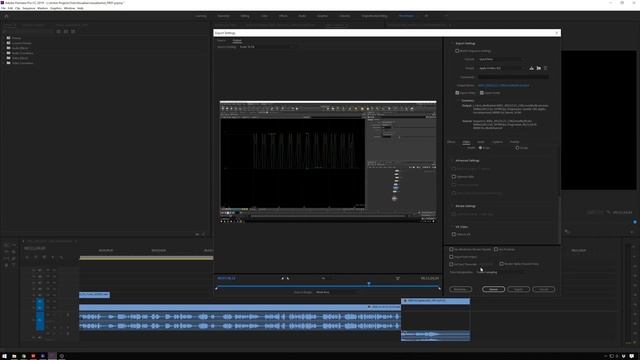Click the workspace overflow chevrons in top bar
Viewport: 640px width, 360px height.
tap(446, 16)
